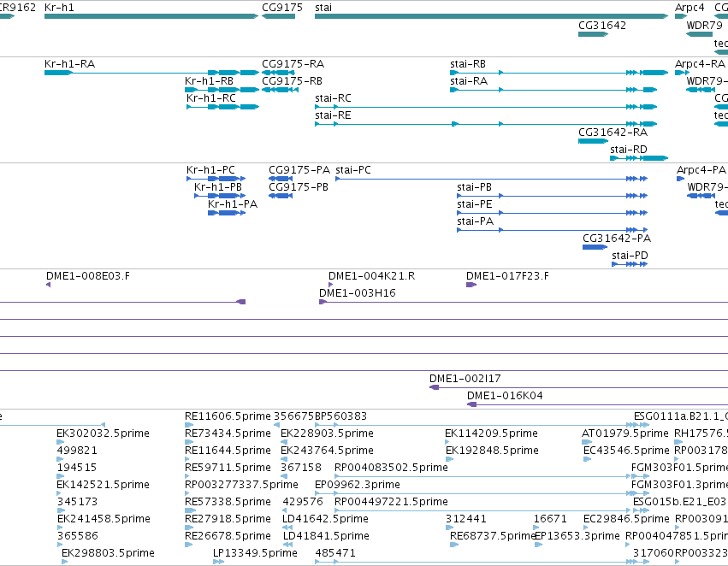Screen dimensions: 728x566
Task: Select EST LP13349.5prime
Action: click(219, 562)
